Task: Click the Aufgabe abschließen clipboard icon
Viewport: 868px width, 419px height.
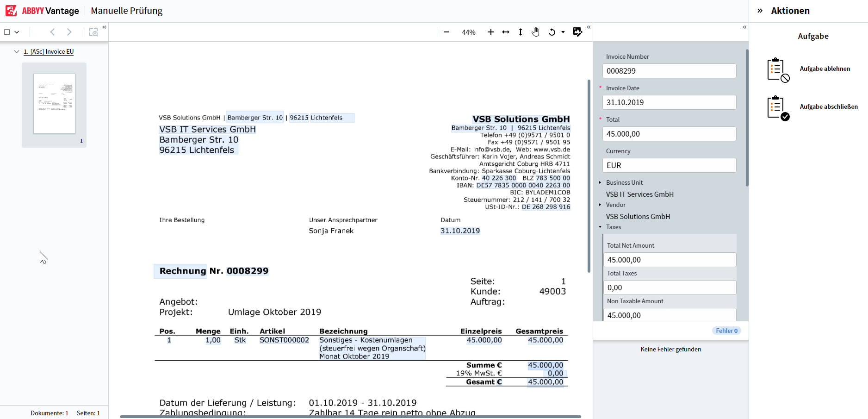Action: (x=778, y=108)
